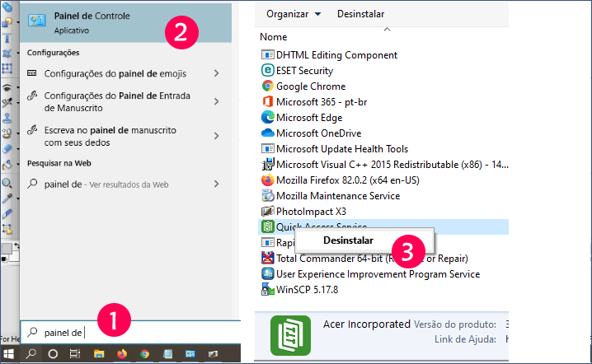The width and height of the screenshot is (592, 364).
Task: Click the white background color swatch
Action: 14,256
